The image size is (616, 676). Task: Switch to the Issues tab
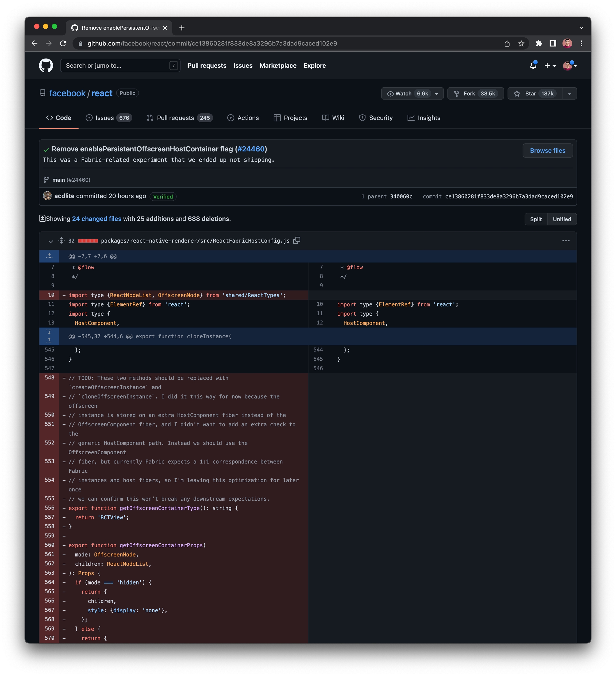(x=109, y=118)
